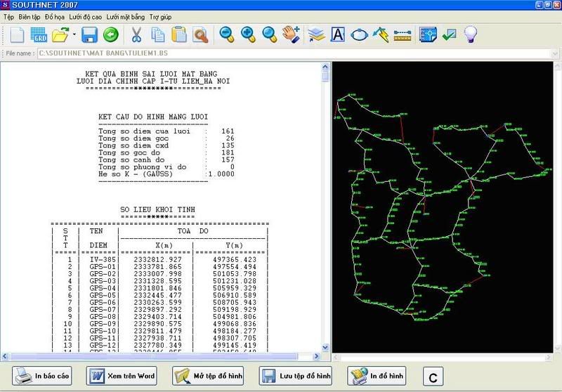
Task: Click the C button
Action: click(x=433, y=377)
